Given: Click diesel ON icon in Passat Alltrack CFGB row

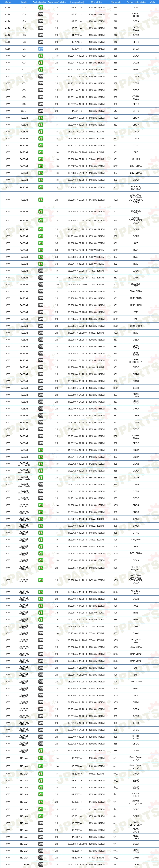Looking at the screenshot, I should tap(41, 498).
